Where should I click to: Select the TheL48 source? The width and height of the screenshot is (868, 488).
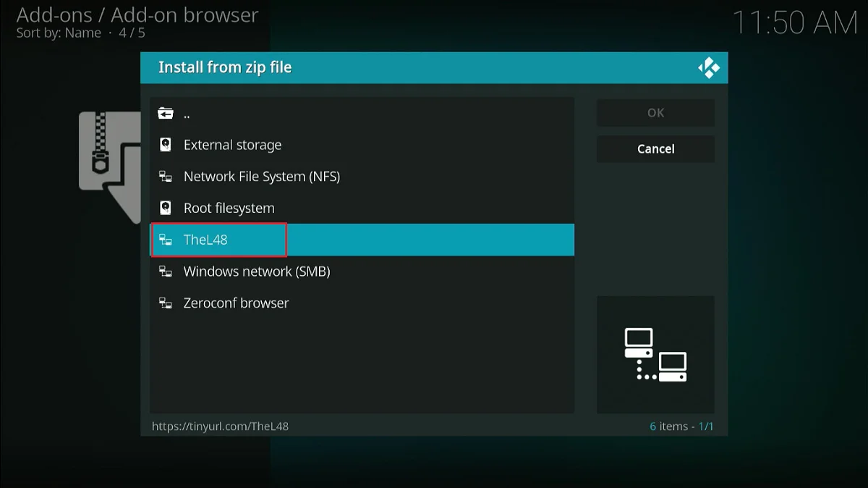(362, 240)
